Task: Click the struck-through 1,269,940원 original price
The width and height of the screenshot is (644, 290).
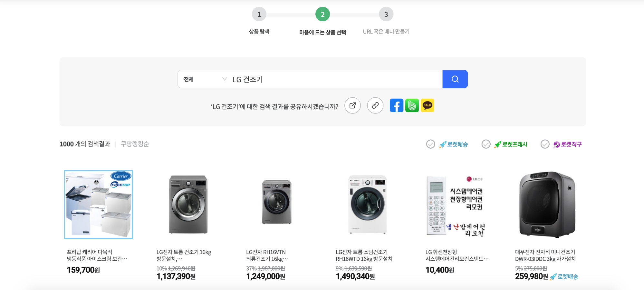Action: [182, 268]
